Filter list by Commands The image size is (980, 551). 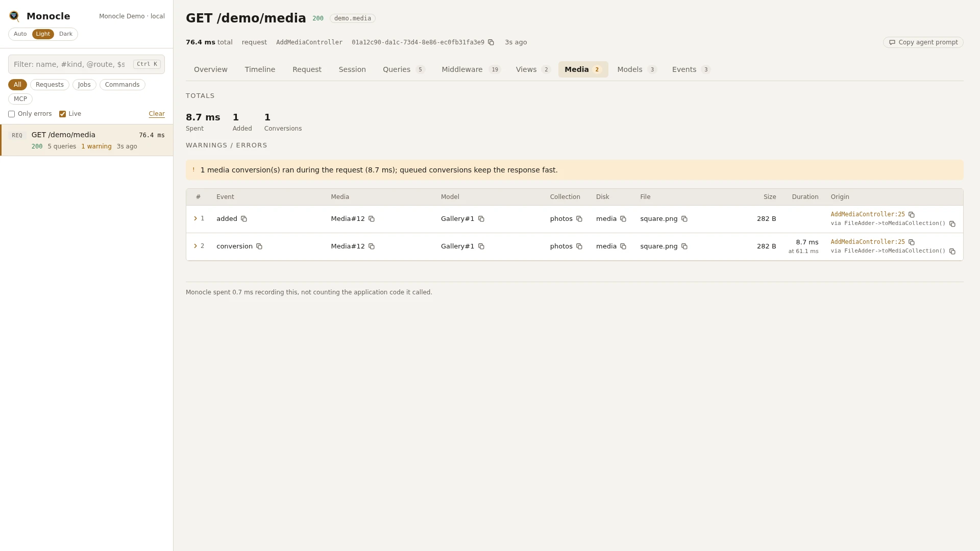122,85
